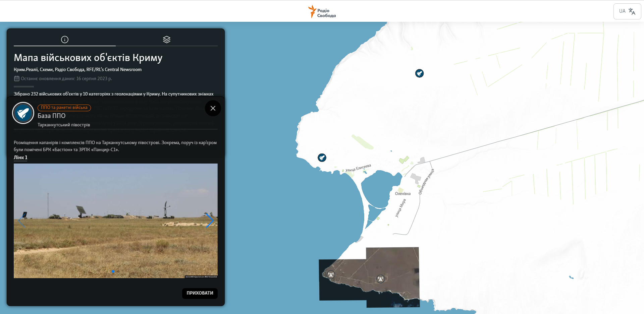Image resolution: width=644 pixels, height=314 pixels.
Task: Click the Оленівка label on the map
Action: pyautogui.click(x=402, y=194)
